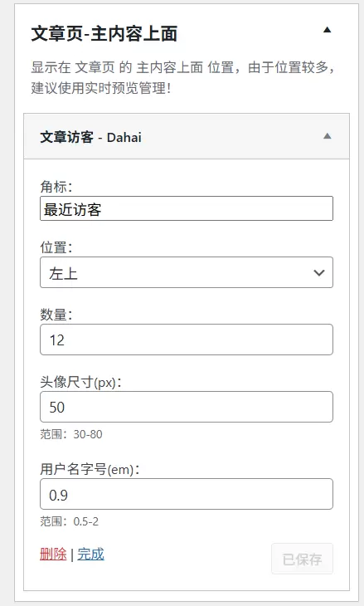Click the 用户名字号 field showing 0.9

click(187, 494)
